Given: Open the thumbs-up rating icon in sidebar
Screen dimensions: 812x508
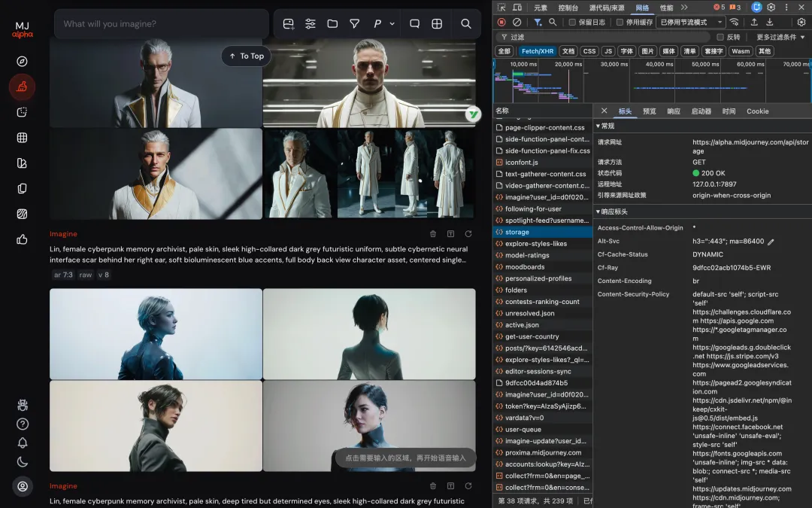Looking at the screenshot, I should point(22,239).
